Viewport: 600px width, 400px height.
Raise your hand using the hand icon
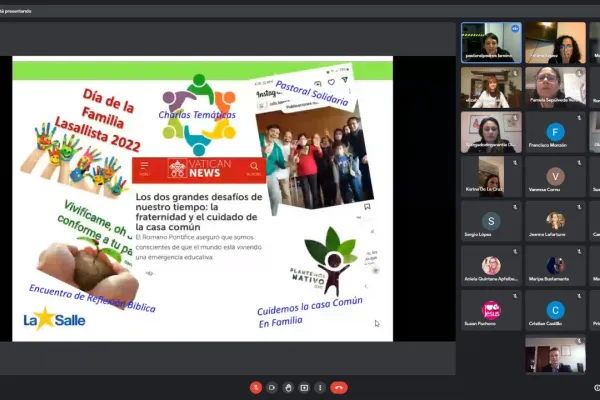tap(288, 388)
